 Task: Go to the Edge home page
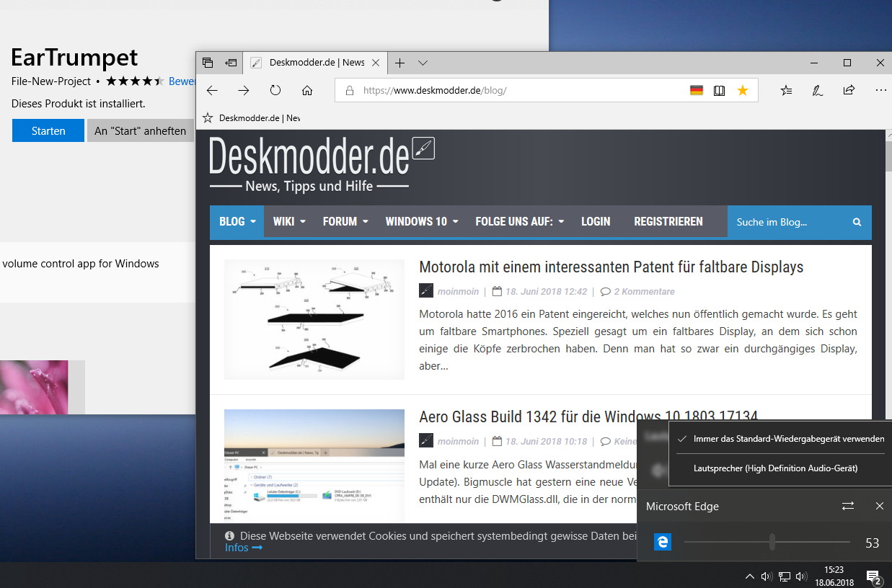click(307, 90)
